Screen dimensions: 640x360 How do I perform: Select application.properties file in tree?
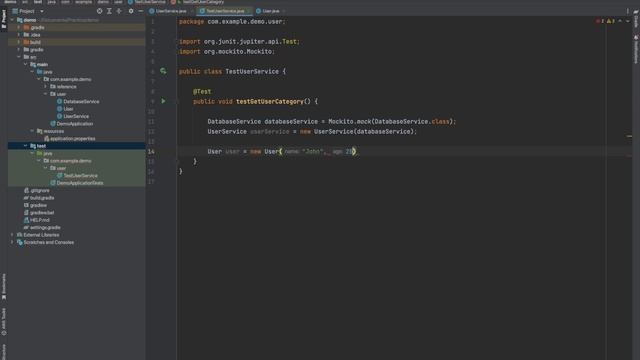click(x=72, y=138)
